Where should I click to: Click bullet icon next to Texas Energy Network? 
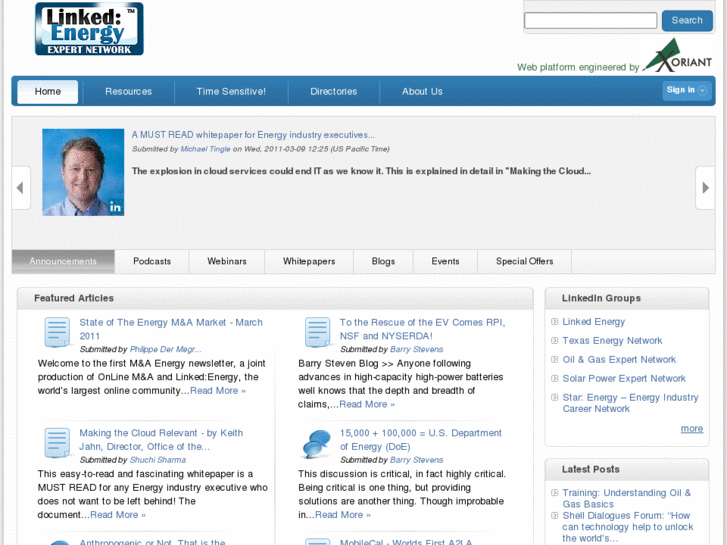click(554, 340)
